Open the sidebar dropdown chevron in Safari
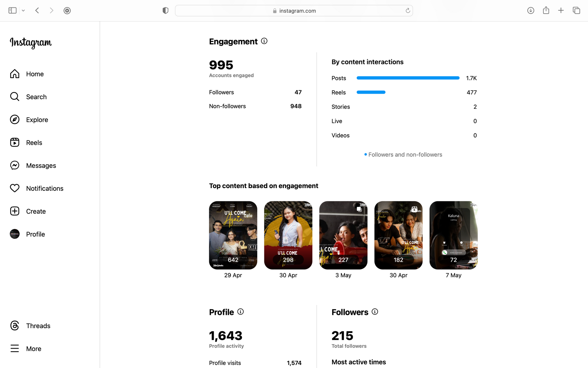 [x=23, y=11]
